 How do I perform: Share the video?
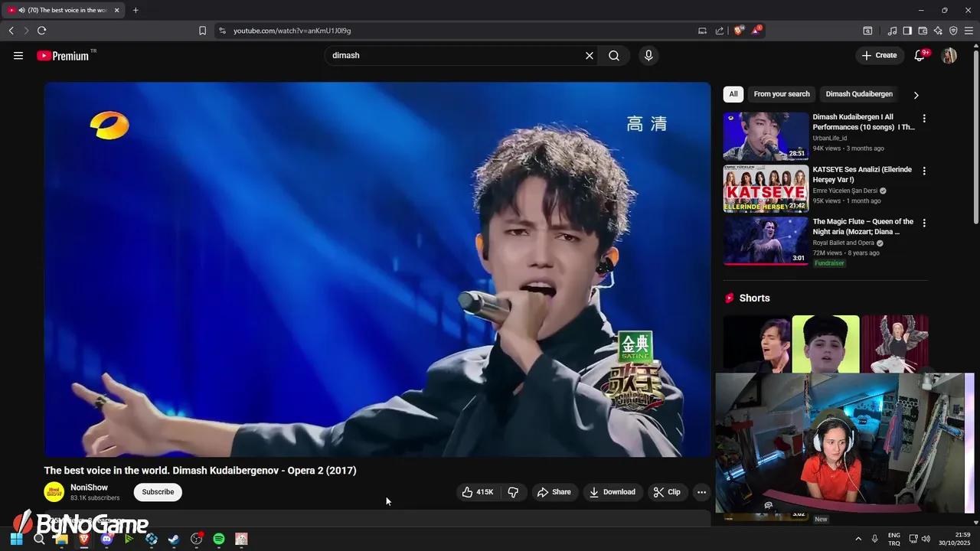point(554,492)
